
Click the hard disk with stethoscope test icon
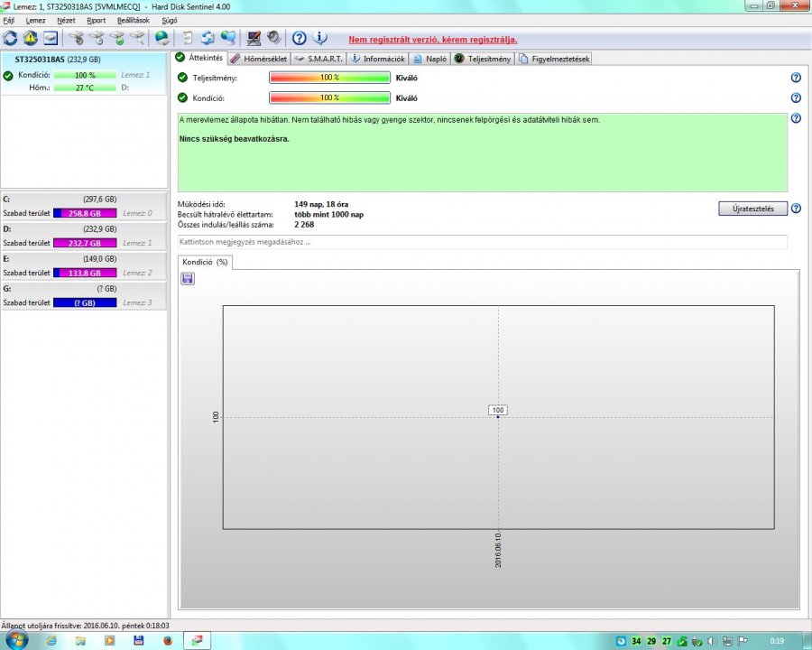77,38
